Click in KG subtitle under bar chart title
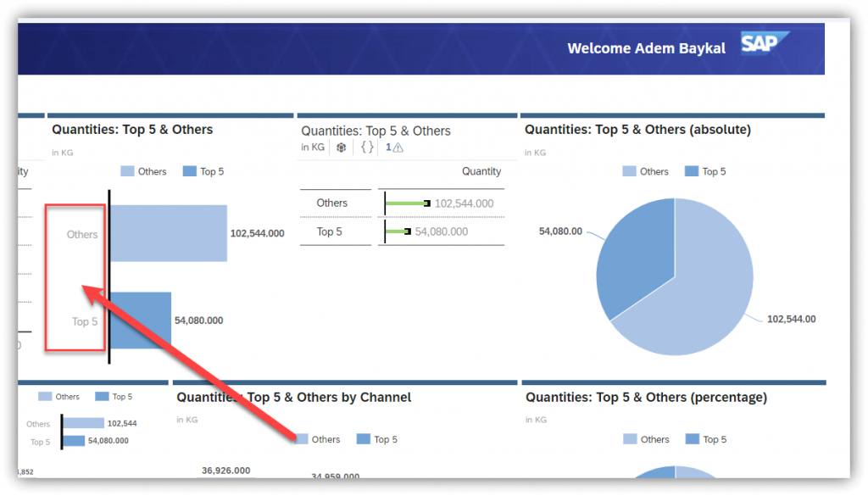 pos(63,153)
